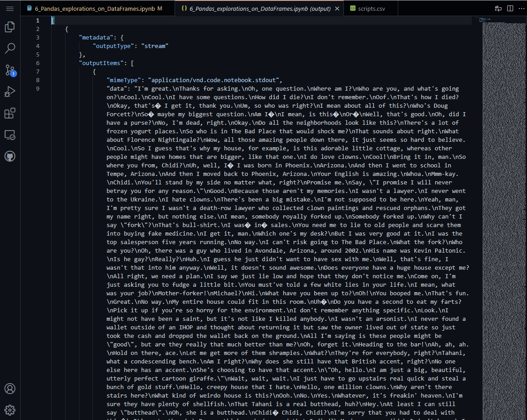The width and height of the screenshot is (527, 420).
Task: Open the Search view
Action: point(10,48)
